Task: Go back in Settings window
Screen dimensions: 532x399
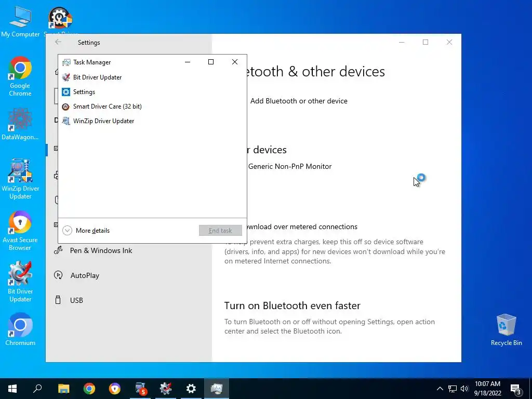Action: pyautogui.click(x=58, y=42)
